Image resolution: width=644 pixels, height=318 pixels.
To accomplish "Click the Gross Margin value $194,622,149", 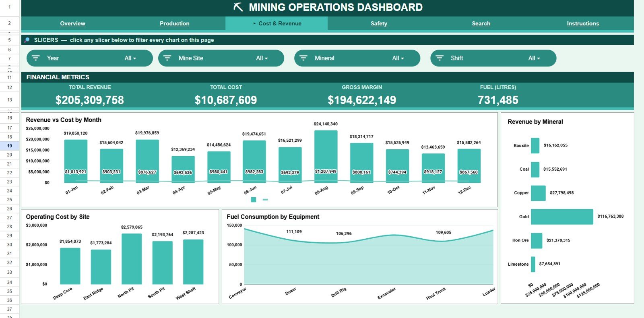I will coord(362,100).
